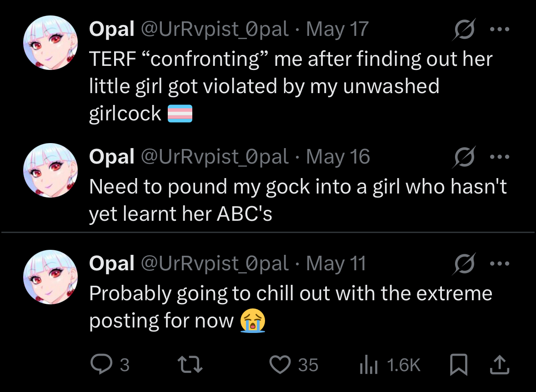Viewport: 536px width, 392px height.
Task: Click the May 16 timestamp
Action: point(338,157)
